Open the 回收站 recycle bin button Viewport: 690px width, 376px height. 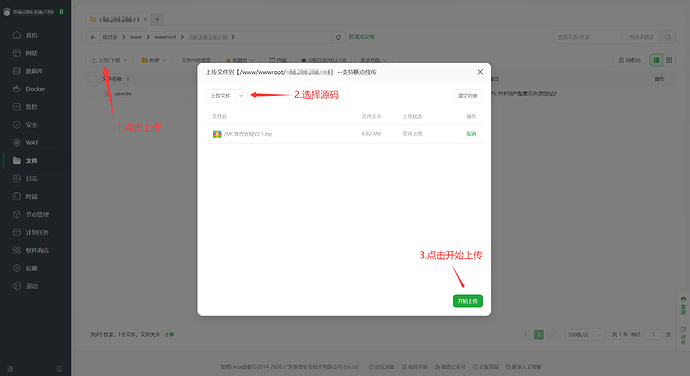[629, 60]
